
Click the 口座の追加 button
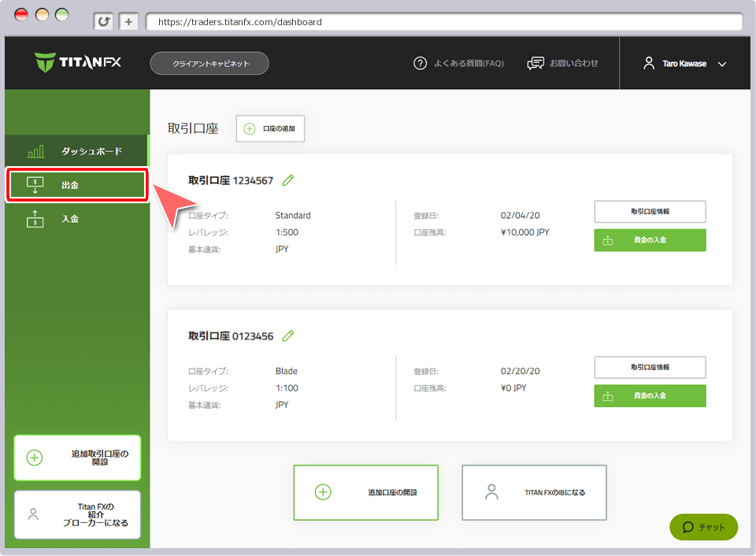(x=270, y=128)
